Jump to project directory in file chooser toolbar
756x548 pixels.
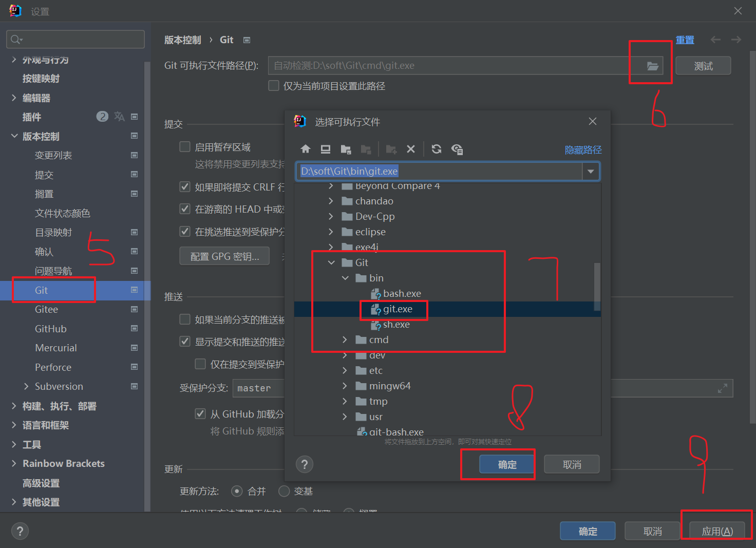pyautogui.click(x=346, y=149)
